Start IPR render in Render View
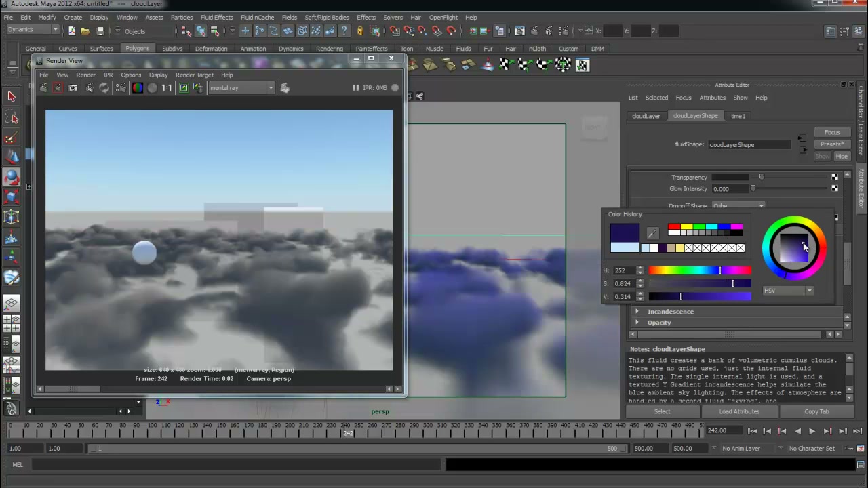Viewport: 868px width, 488px height. click(89, 88)
